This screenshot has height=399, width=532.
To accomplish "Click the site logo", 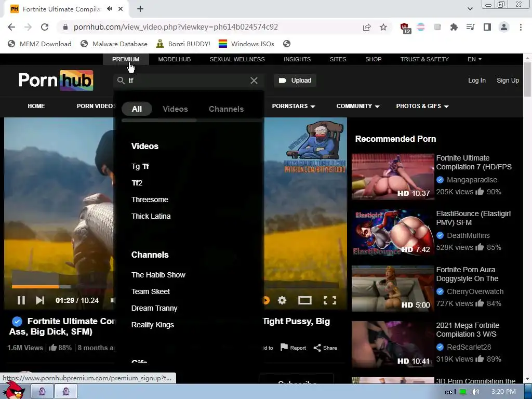I will tap(56, 81).
